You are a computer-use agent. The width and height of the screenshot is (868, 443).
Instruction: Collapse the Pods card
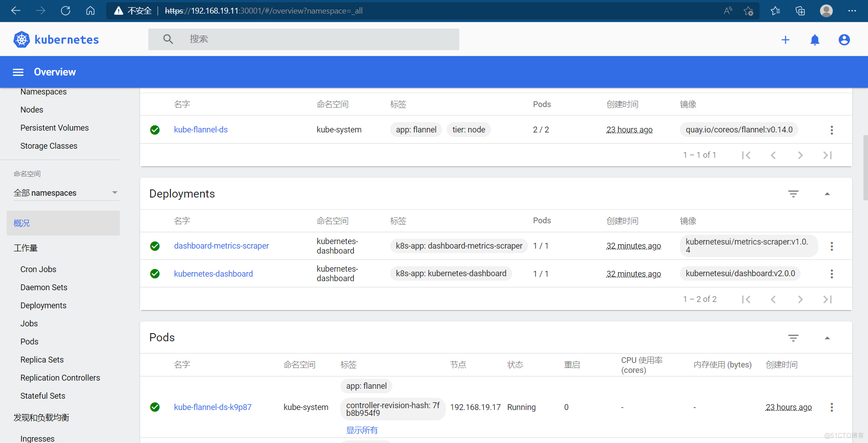[x=827, y=338]
